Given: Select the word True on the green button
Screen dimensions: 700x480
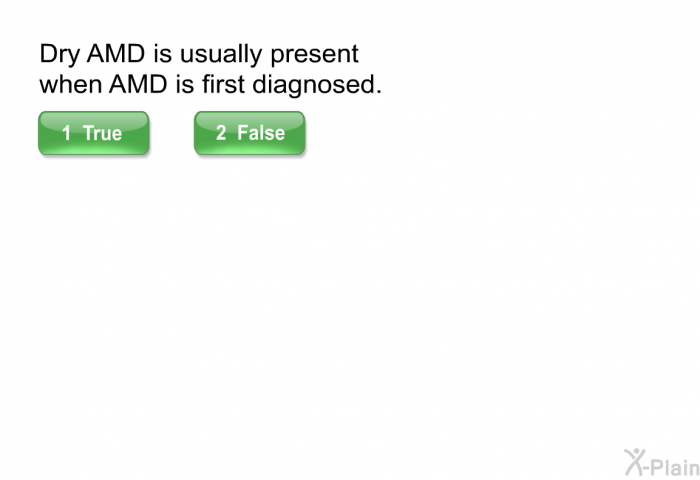Looking at the screenshot, I should [x=102, y=133].
